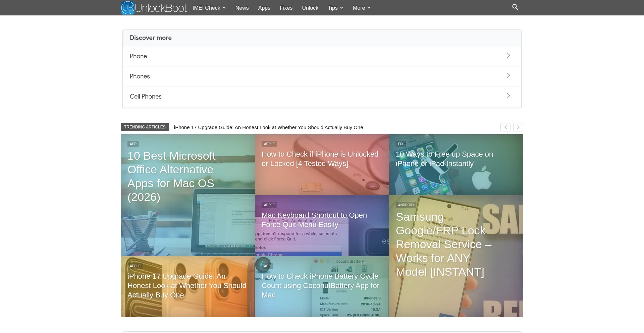Open Mac Keyboard Shortcut Force Quit article
This screenshot has height=333, width=644.
point(314,220)
